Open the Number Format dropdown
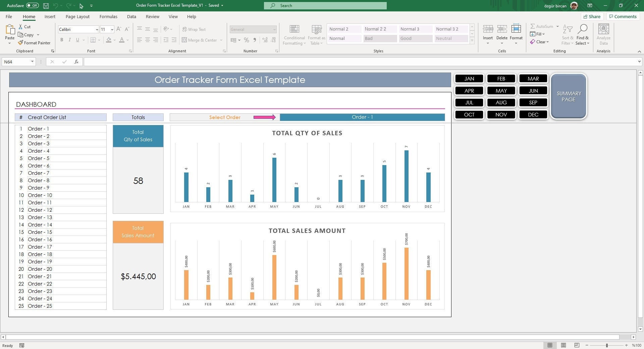Viewport: 644px width, 349px height. 274,29
